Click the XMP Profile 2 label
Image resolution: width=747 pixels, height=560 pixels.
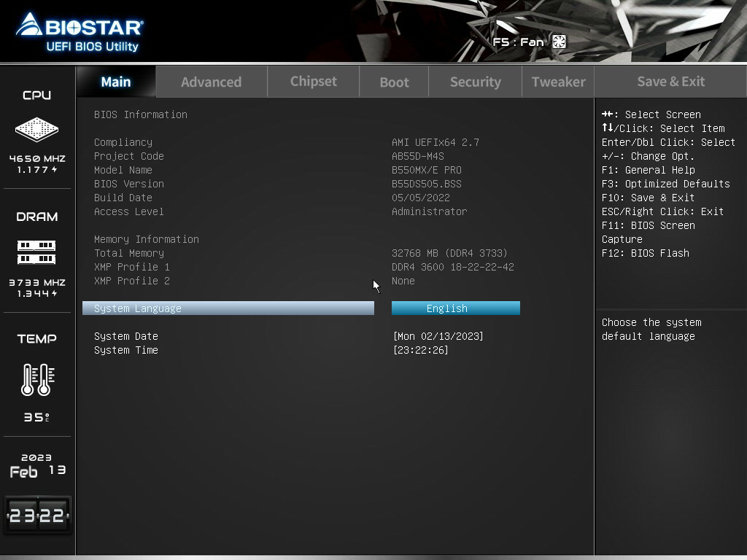[132, 281]
